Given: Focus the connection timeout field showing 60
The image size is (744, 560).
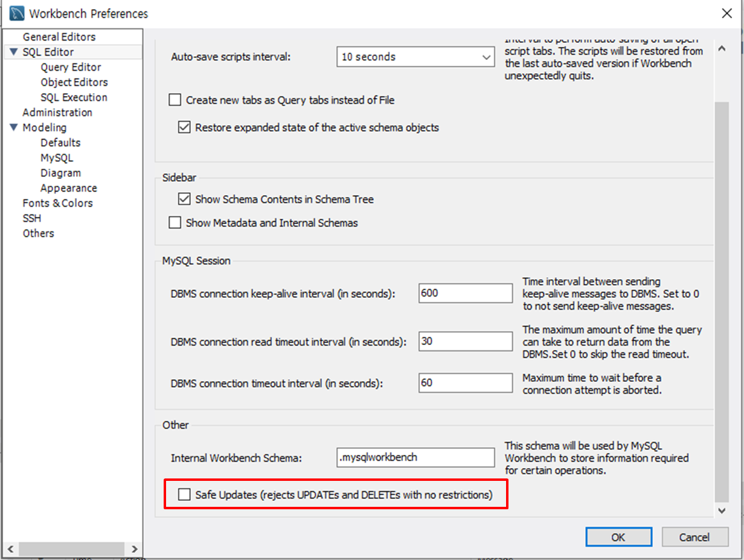Looking at the screenshot, I should click(465, 383).
